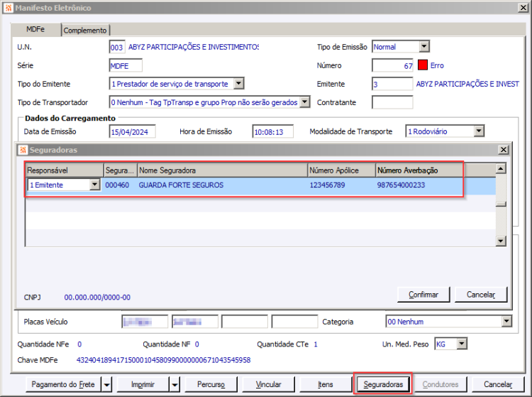Click the Manifesto Eletrônico title bar icon
This screenshot has height=397, width=532.
[9, 8]
